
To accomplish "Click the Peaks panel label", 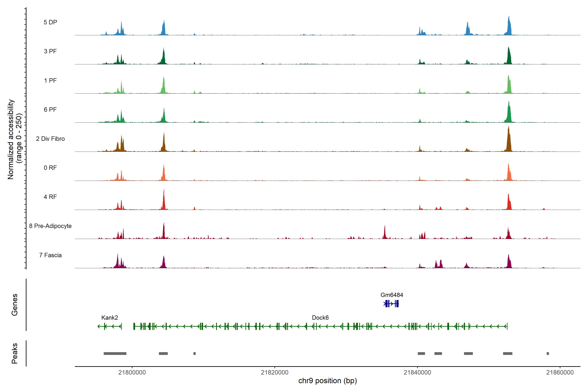I will pos(15,353).
